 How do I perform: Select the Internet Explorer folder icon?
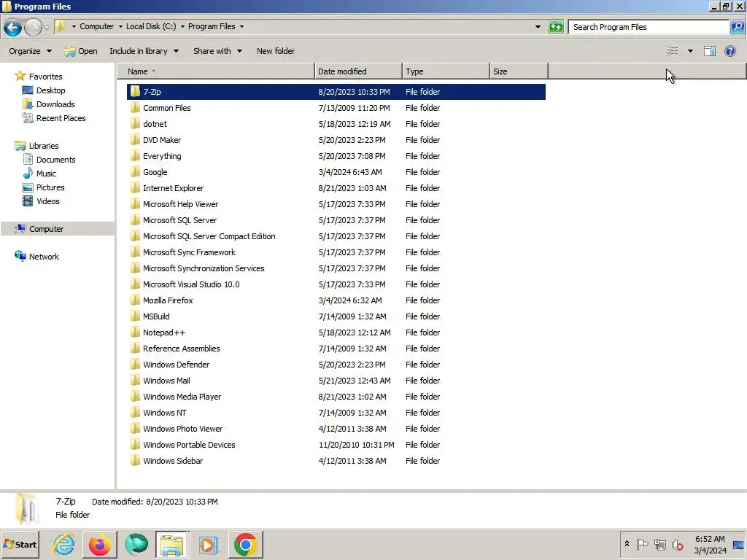pos(135,188)
